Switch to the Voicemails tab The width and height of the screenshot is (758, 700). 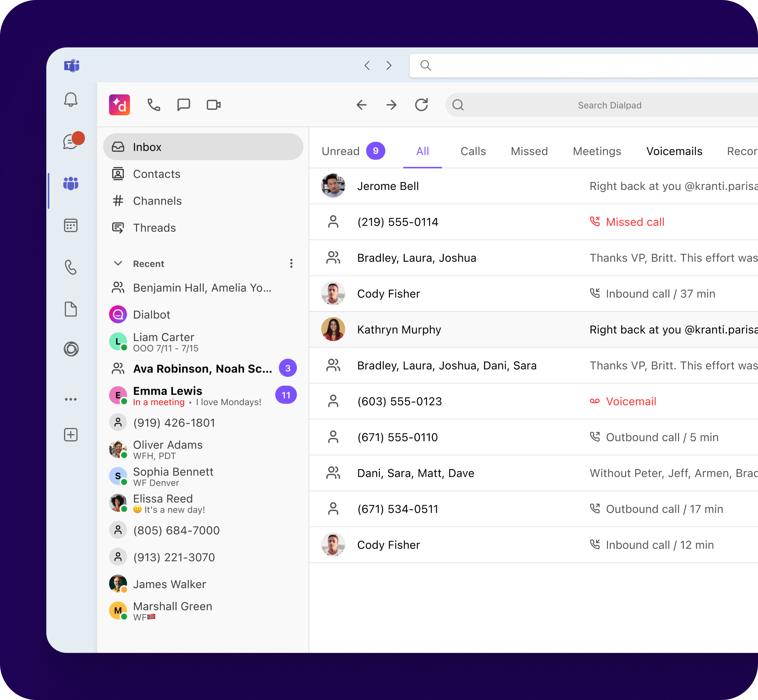(674, 151)
